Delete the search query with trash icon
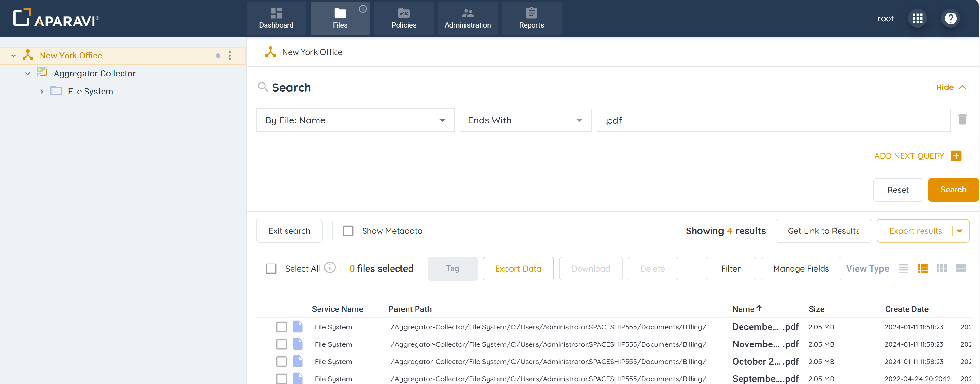 (x=962, y=120)
